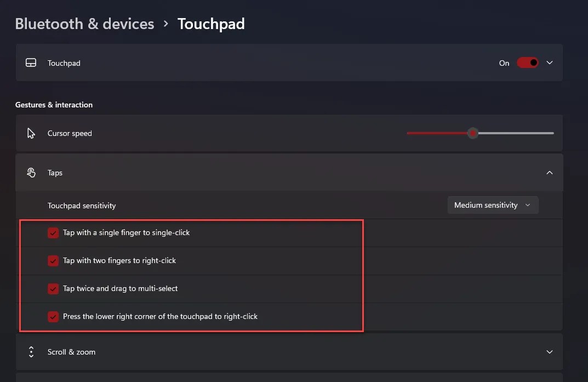Screen dimensions: 588x382
Task: Click the tap gesture hand icon near Taps
Action: click(x=31, y=172)
